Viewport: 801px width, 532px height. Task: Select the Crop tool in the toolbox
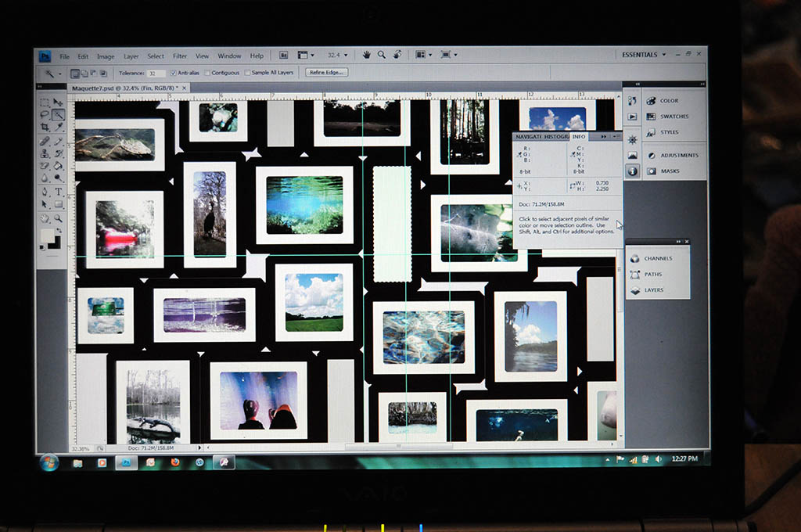click(x=44, y=128)
